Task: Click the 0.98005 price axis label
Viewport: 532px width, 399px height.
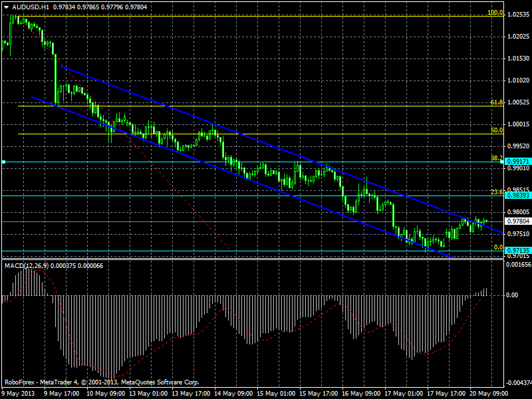Action: tap(519, 212)
